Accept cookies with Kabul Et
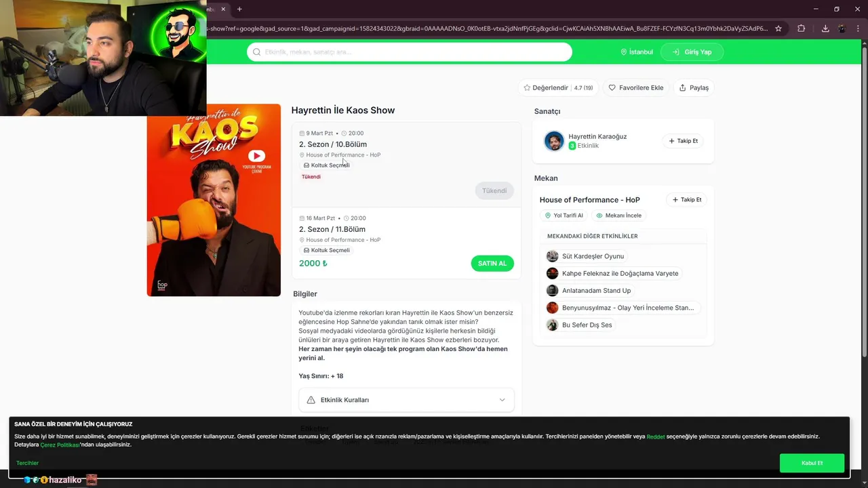Image resolution: width=868 pixels, height=488 pixels. 812,463
